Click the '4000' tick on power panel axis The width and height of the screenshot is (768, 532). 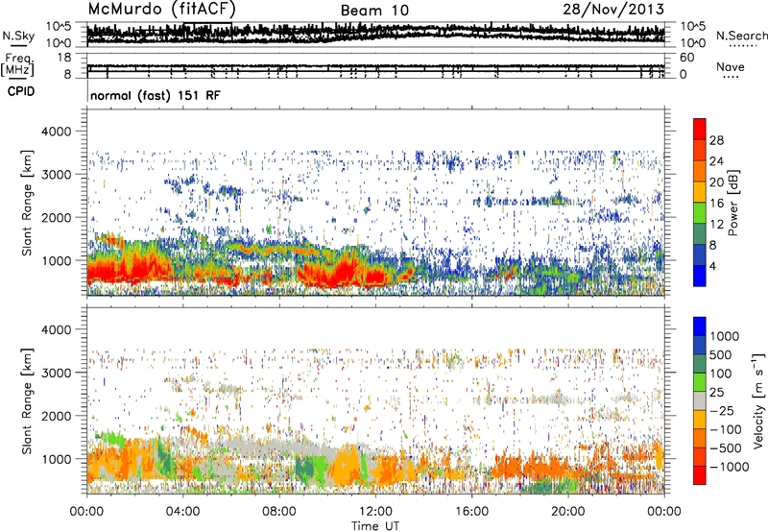tap(57, 132)
